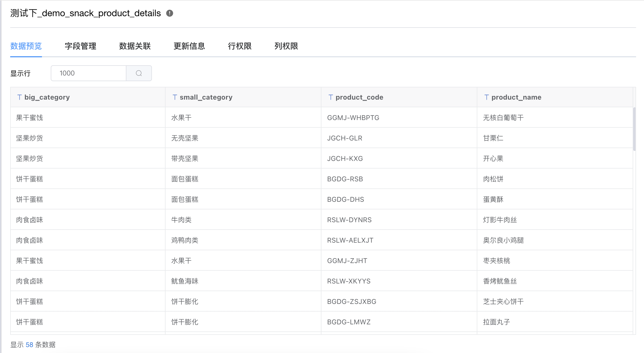Click the vertical scrollbar of the table
This screenshot has height=353, width=644.
coord(634,129)
